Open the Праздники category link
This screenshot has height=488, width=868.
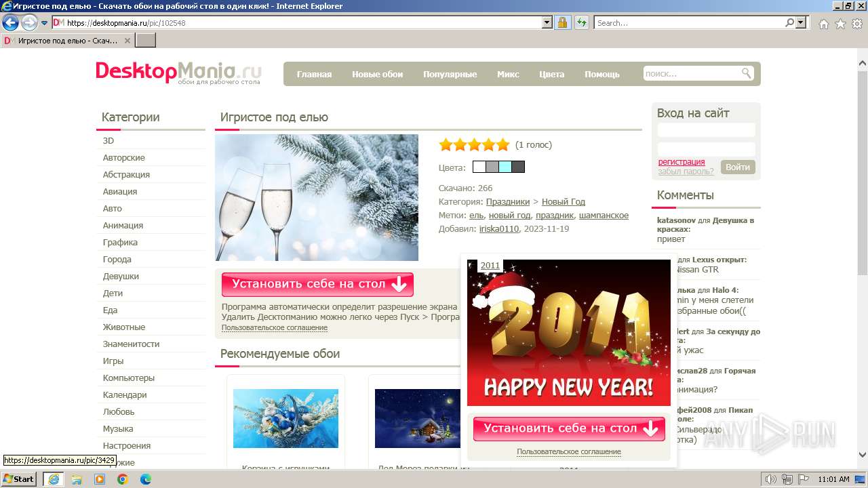click(x=508, y=201)
